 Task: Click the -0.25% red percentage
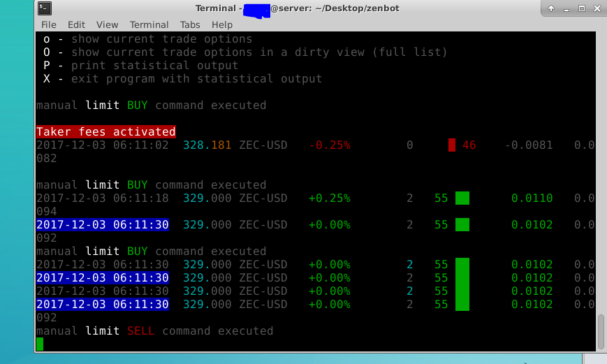[330, 145]
